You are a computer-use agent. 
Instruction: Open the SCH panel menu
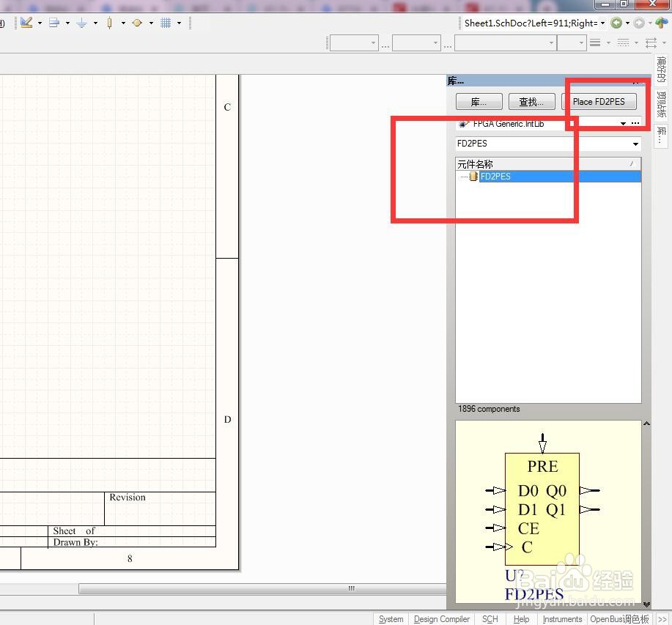[490, 619]
